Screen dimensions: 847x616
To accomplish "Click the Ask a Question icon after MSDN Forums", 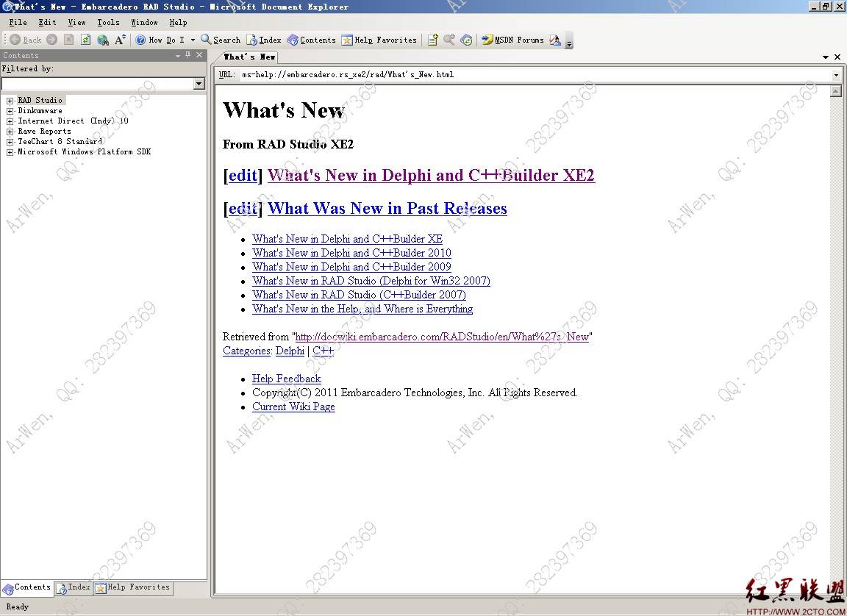I will 555,40.
